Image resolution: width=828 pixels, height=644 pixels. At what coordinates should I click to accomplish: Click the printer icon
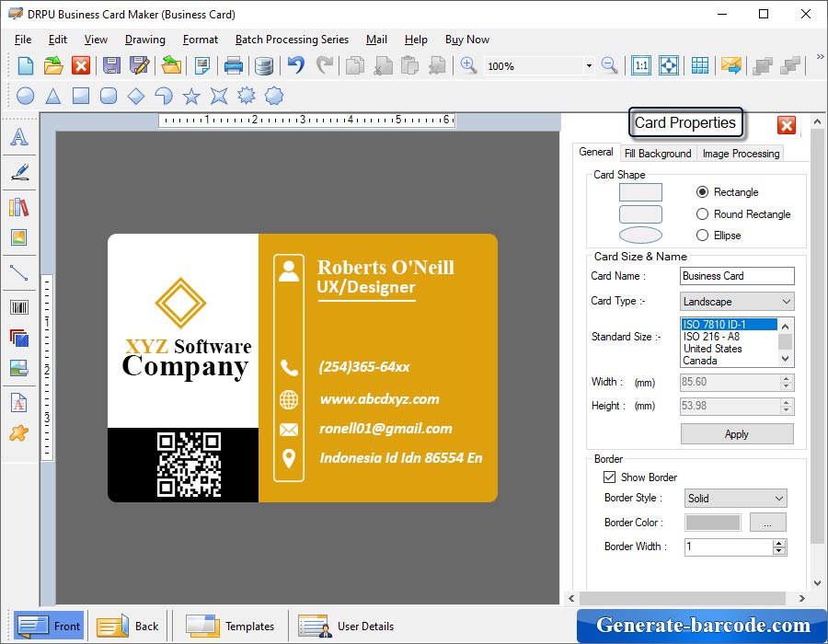234,66
